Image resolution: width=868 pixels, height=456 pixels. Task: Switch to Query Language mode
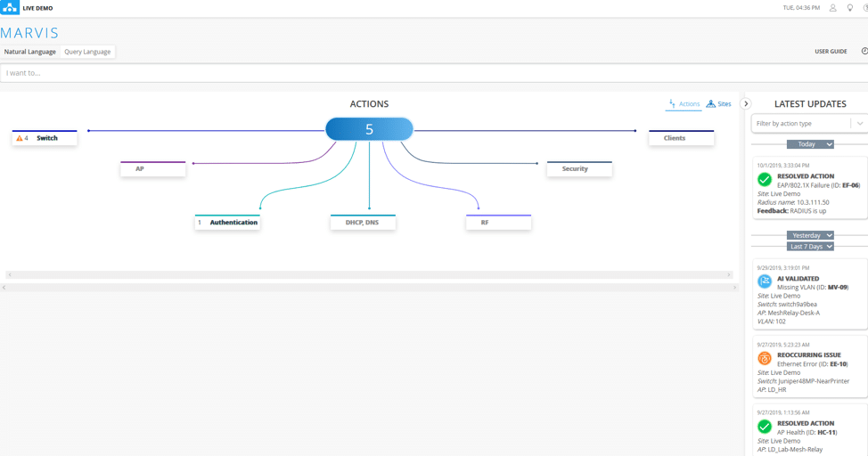tap(87, 52)
